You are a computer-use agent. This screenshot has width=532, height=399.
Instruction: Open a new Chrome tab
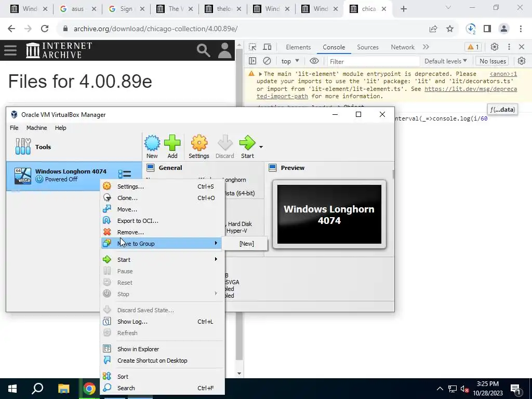(403, 9)
